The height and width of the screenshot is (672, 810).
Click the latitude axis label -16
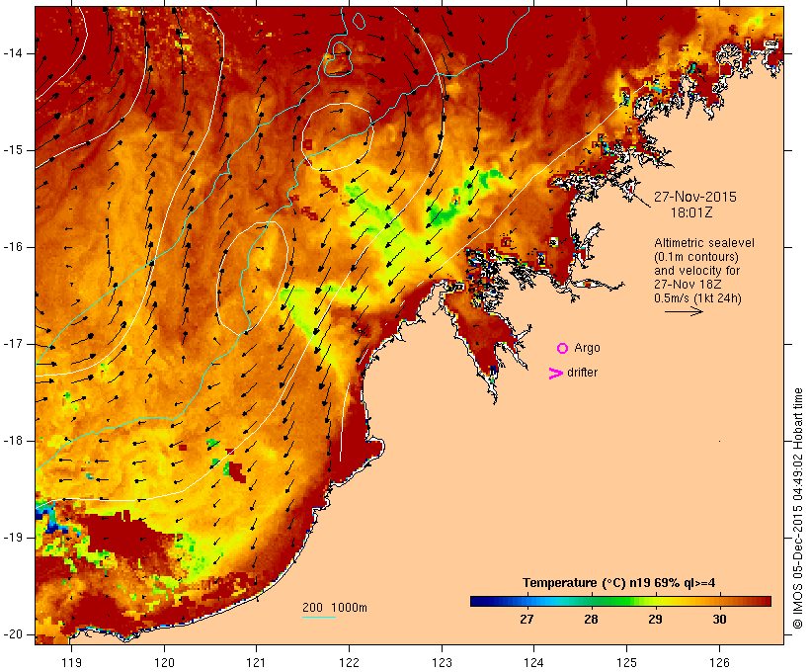tap(13, 247)
